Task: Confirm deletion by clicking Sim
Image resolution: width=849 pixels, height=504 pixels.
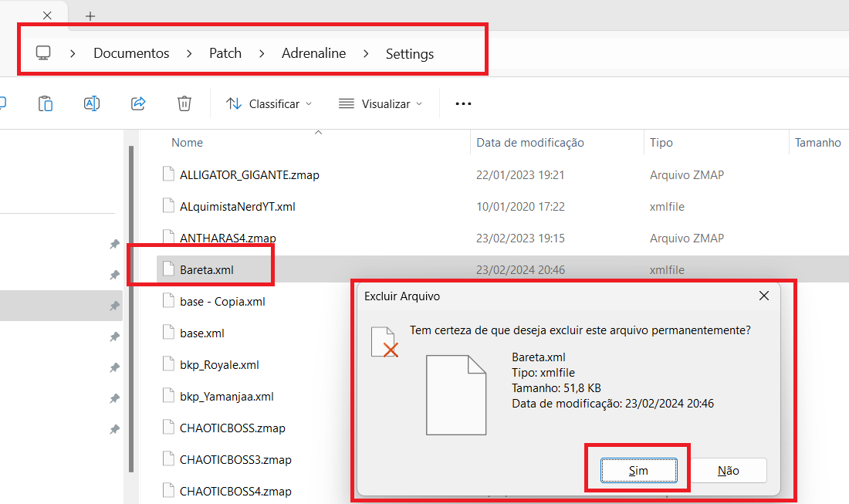Action: point(638,470)
